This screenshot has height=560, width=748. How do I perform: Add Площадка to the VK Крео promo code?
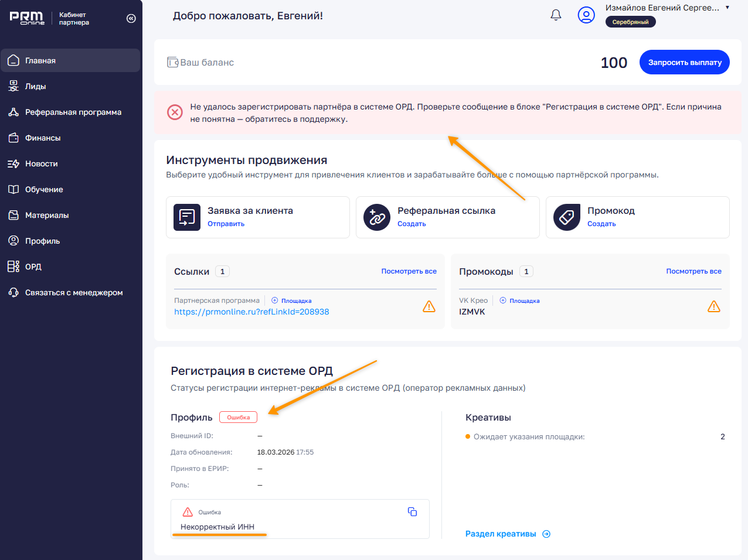519,301
